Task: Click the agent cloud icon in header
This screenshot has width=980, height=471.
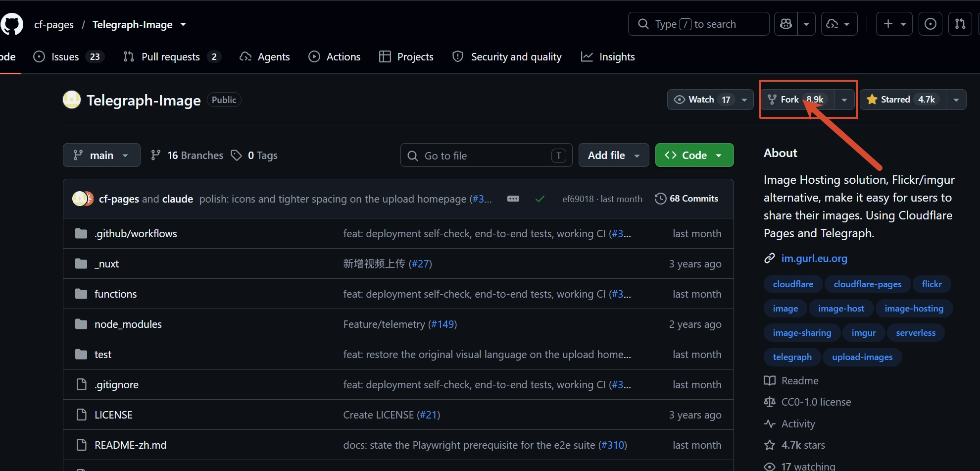Action: click(x=833, y=24)
